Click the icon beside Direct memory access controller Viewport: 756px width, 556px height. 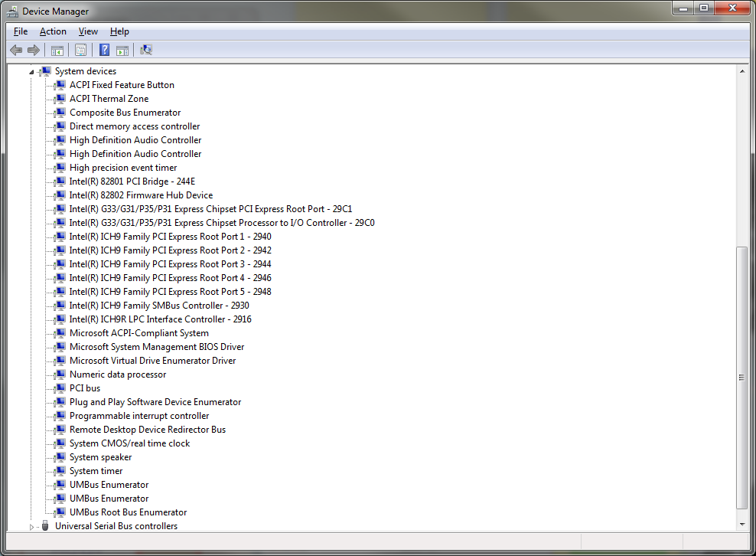[x=60, y=126]
